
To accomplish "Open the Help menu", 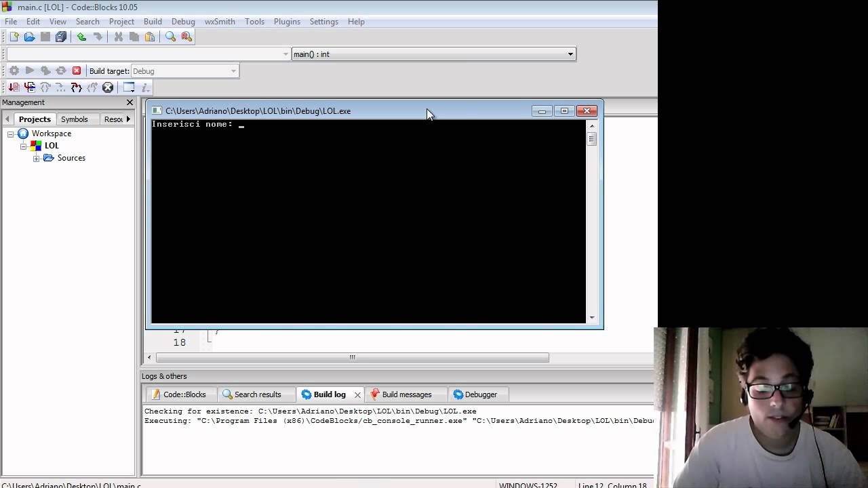I will click(x=356, y=22).
